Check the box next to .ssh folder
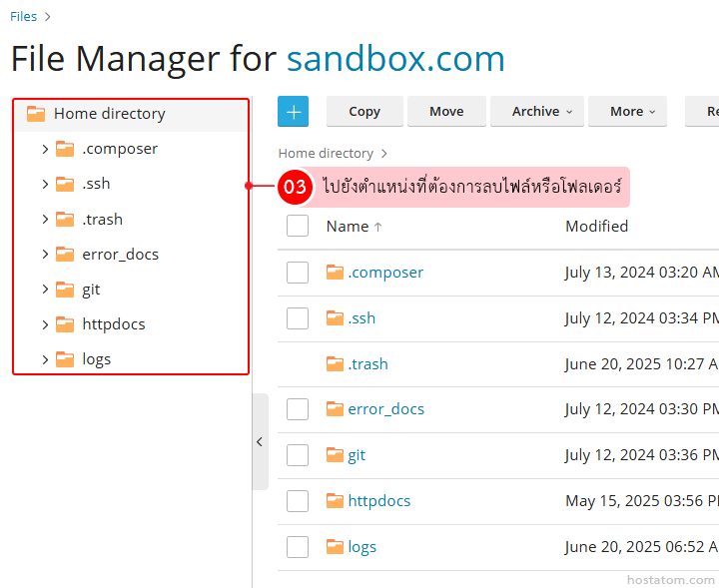Viewport: 719px width, 588px height. [x=298, y=318]
